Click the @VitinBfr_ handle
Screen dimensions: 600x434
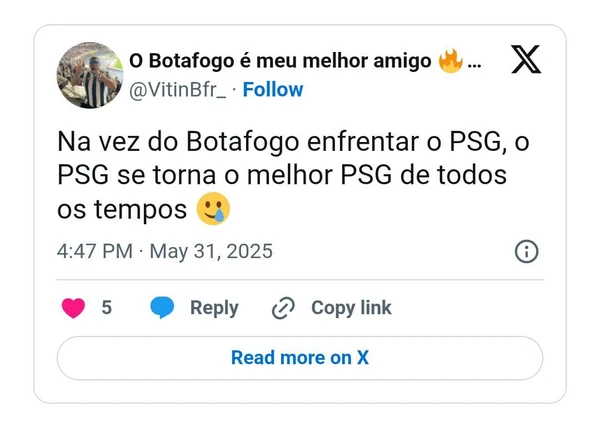click(x=178, y=90)
